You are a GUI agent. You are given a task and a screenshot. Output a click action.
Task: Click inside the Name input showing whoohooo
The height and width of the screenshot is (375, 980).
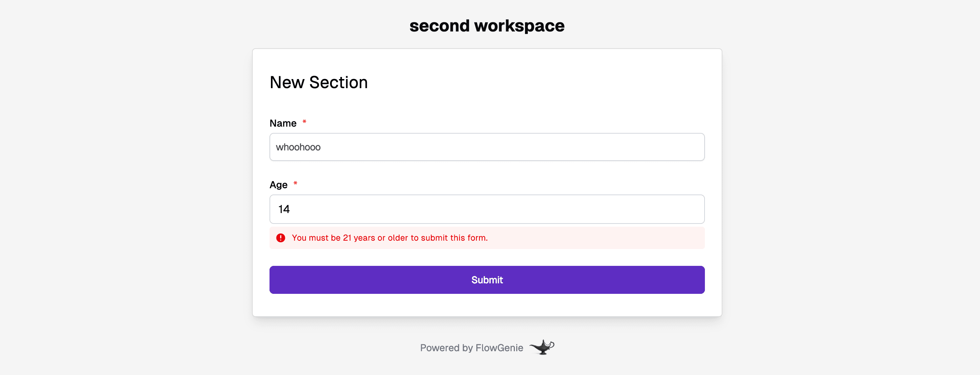coord(486,147)
